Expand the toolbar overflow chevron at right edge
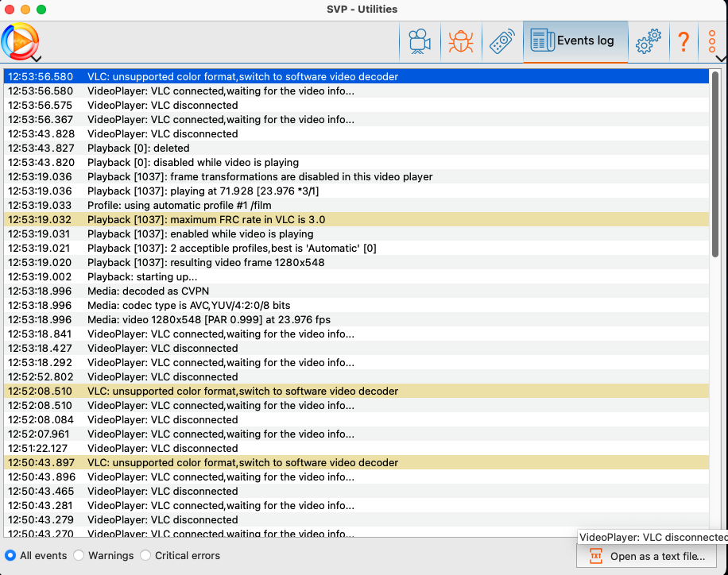 point(721,58)
